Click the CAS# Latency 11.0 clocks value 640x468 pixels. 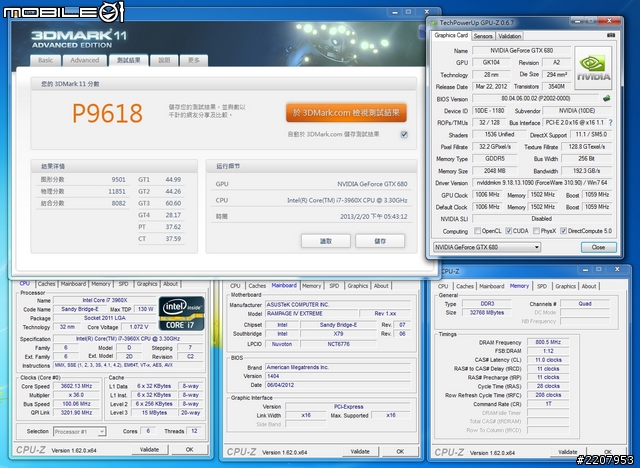click(x=548, y=360)
